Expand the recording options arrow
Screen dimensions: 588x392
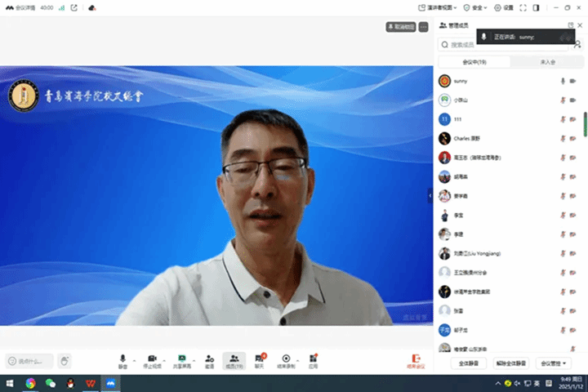click(x=298, y=360)
